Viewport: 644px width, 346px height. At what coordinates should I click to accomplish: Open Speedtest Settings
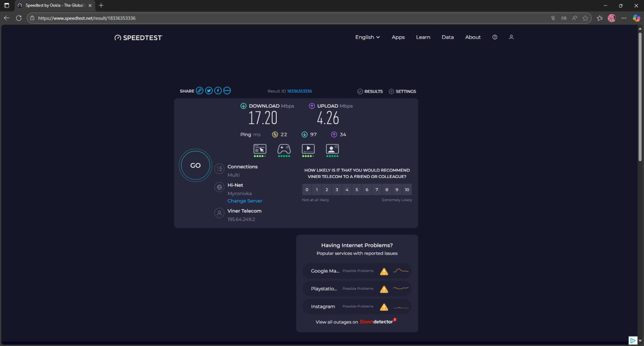(402, 92)
